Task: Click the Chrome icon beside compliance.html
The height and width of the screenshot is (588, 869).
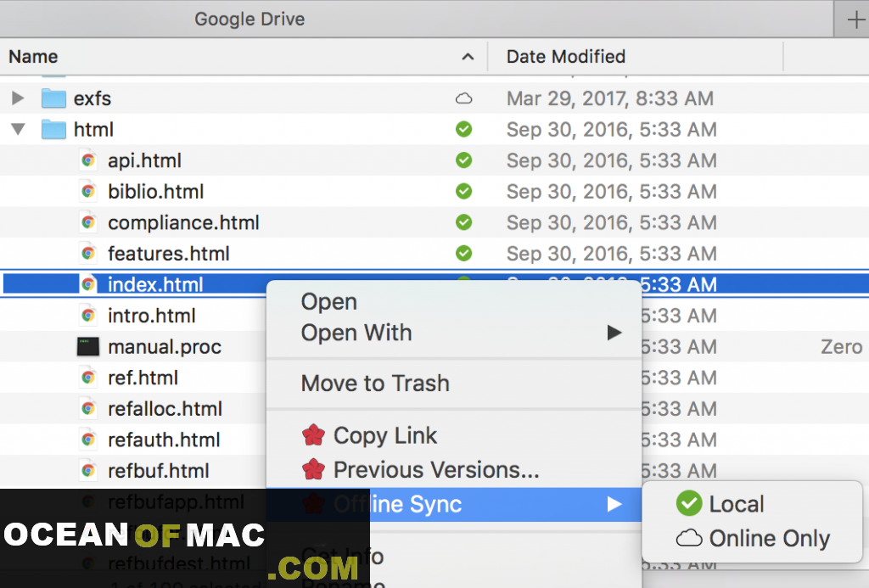Action: [87, 223]
